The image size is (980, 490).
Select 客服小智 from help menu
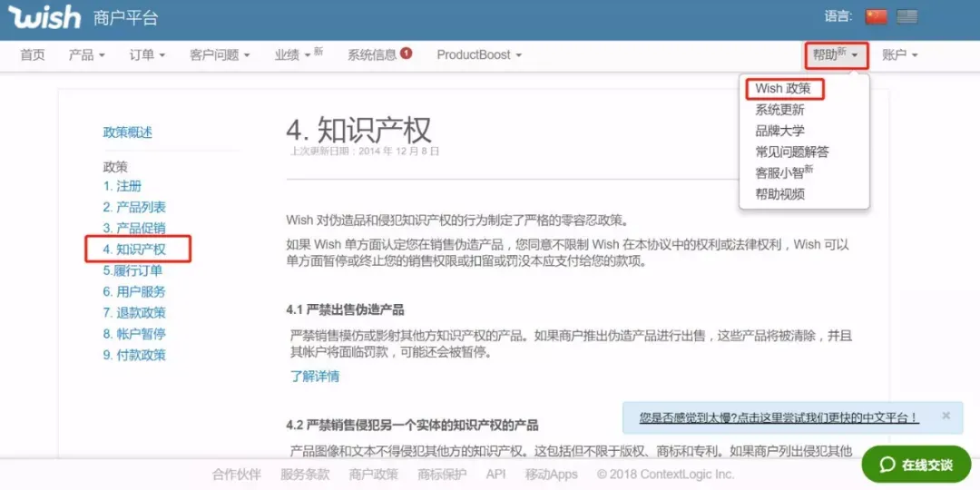coord(784,172)
